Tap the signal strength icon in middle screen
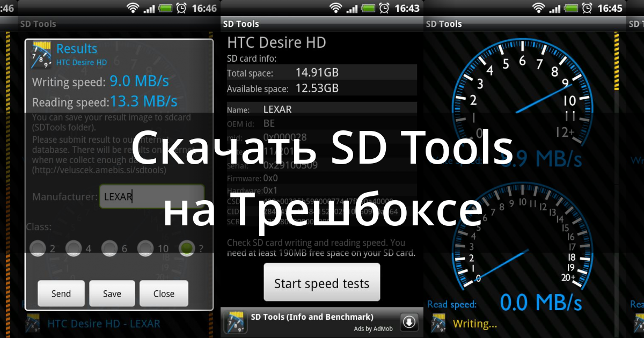The image size is (644, 338). point(352,9)
